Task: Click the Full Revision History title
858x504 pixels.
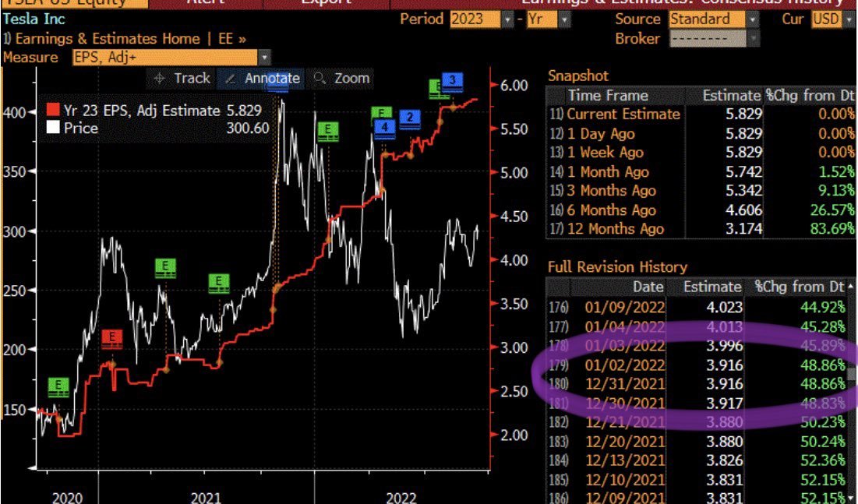Action: [617, 267]
